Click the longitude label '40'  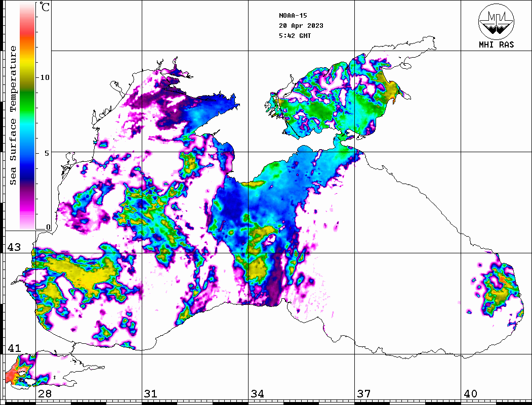pos(470,394)
